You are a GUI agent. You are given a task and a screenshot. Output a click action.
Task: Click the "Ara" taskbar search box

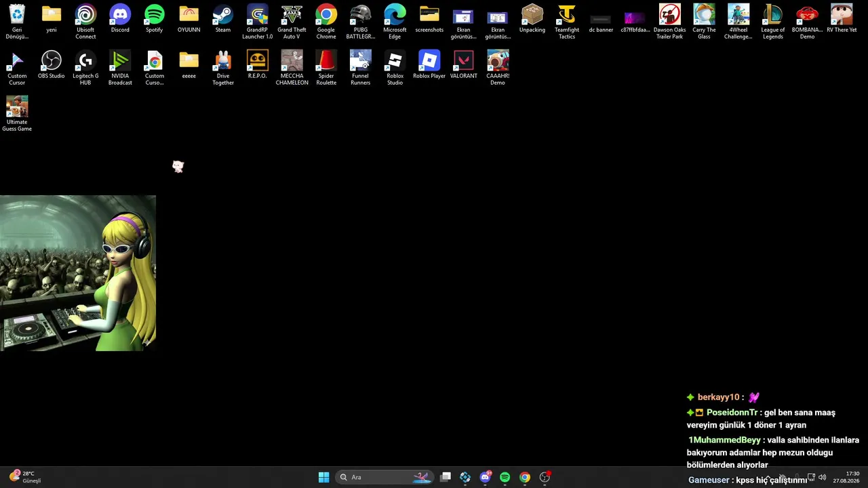(384, 477)
